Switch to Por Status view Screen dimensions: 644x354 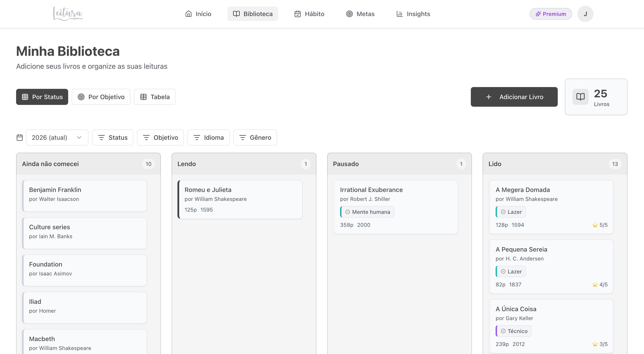42,97
